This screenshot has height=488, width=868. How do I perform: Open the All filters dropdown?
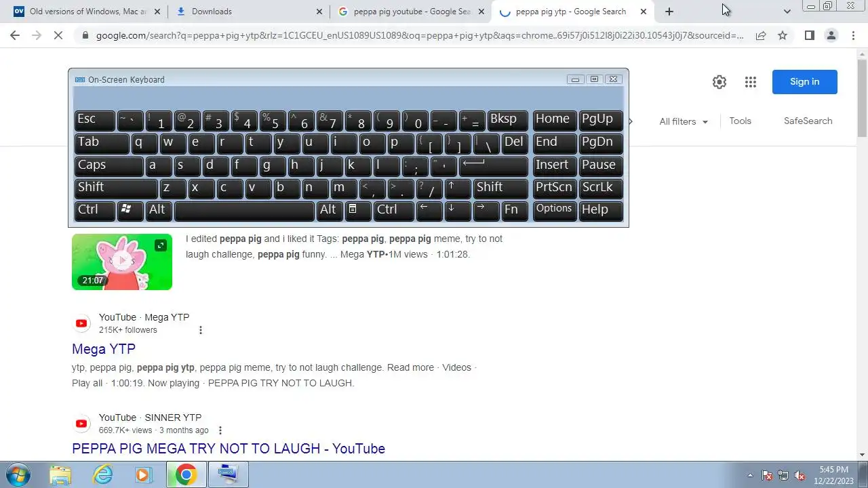tap(684, 121)
